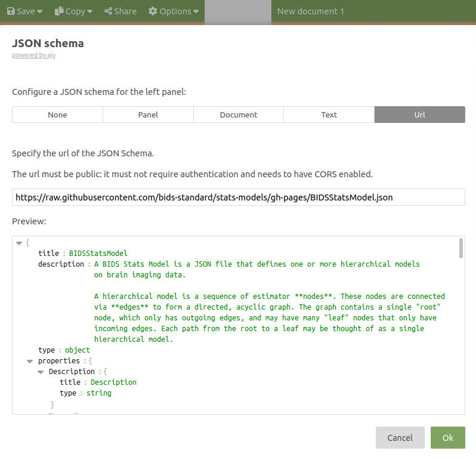The width and height of the screenshot is (476, 460).
Task: Collapse the properties node in preview
Action: pyautogui.click(x=30, y=361)
